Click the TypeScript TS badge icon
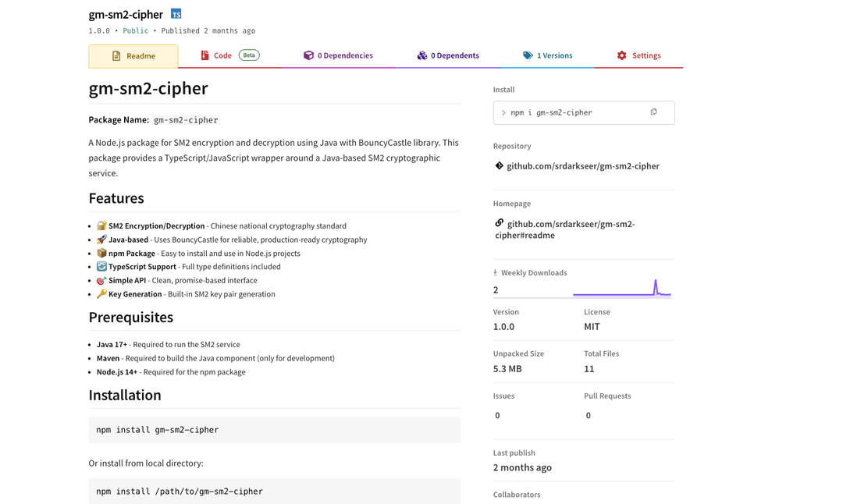Image resolution: width=843 pixels, height=504 pixels. pos(176,14)
